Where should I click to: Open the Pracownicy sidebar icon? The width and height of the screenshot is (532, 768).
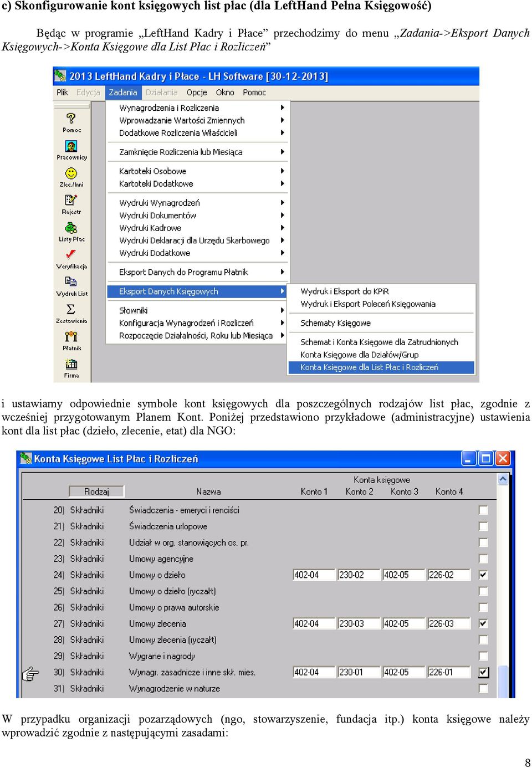[71, 146]
